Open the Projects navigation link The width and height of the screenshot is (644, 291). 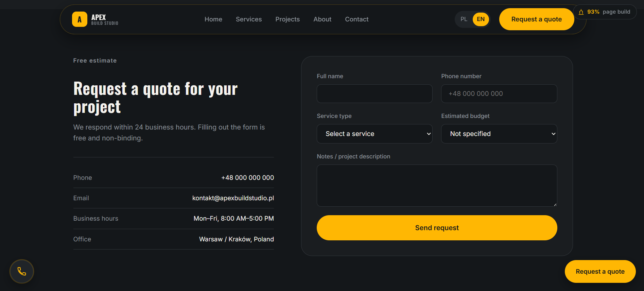pos(288,19)
